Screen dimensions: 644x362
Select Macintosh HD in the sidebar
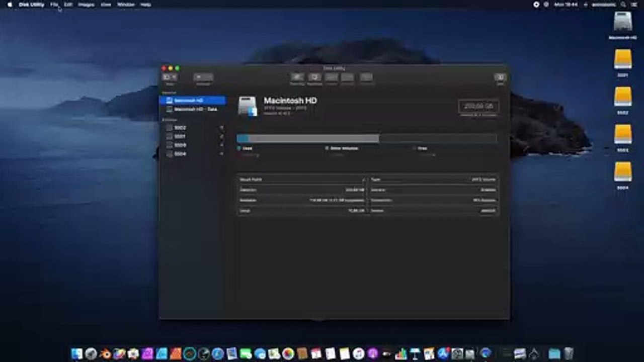(x=193, y=101)
